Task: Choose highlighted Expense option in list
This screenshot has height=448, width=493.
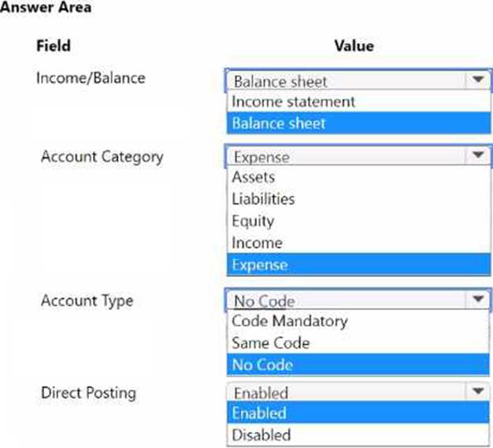Action: pyautogui.click(x=260, y=265)
